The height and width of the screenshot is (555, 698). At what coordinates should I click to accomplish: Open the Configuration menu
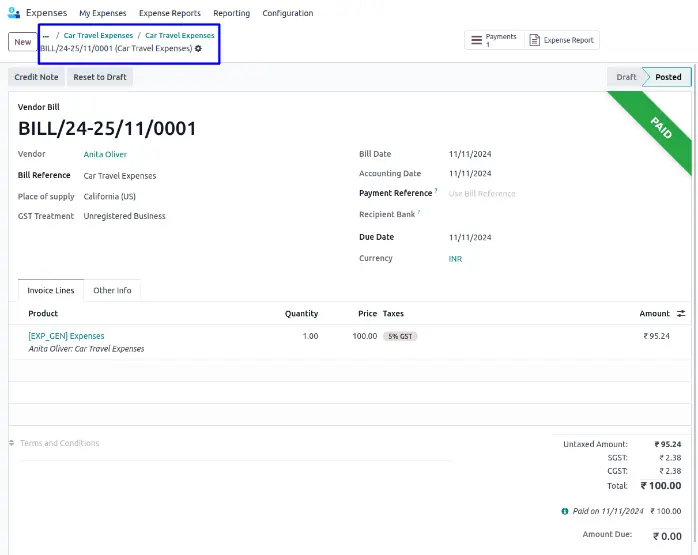288,13
